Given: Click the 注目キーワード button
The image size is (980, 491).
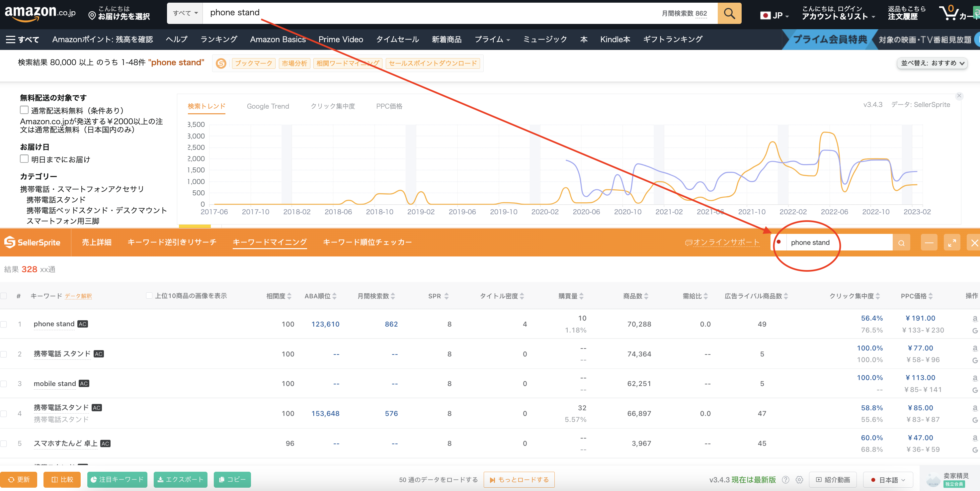Looking at the screenshot, I should 117,480.
